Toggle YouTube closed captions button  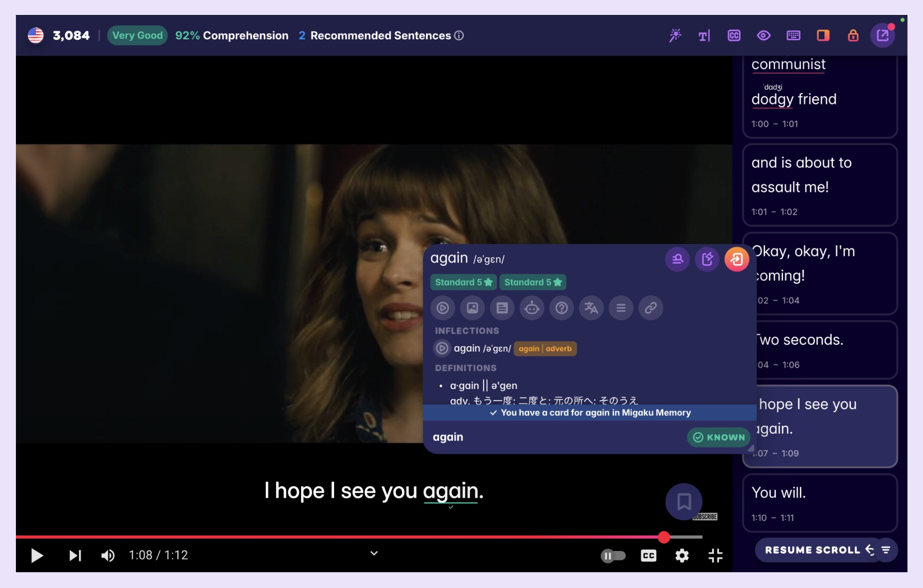pyautogui.click(x=648, y=556)
